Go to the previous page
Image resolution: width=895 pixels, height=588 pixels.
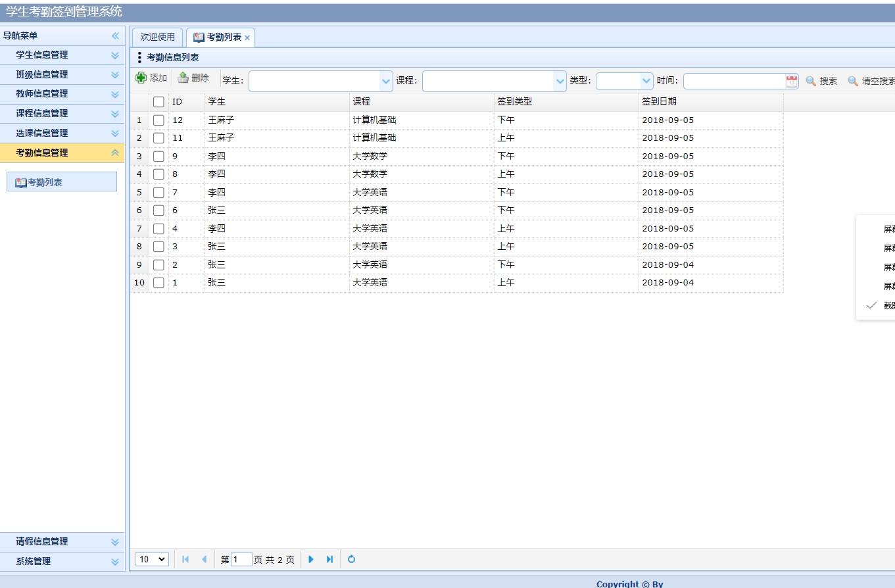click(x=204, y=559)
